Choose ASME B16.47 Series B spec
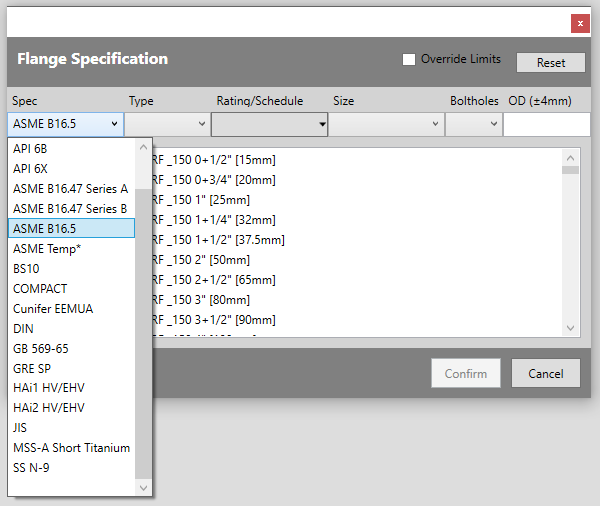The image size is (600, 506). click(x=72, y=209)
